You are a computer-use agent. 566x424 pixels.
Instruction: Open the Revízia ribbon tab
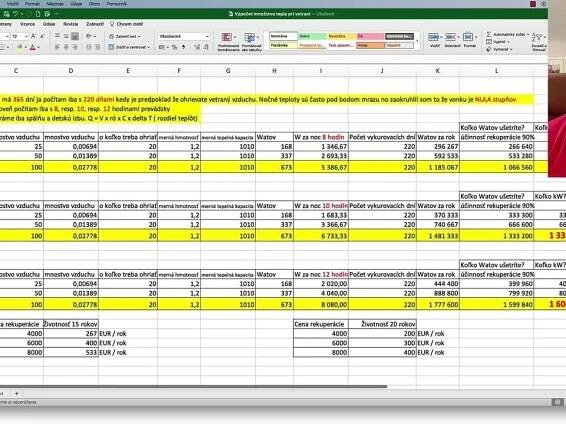click(70, 24)
